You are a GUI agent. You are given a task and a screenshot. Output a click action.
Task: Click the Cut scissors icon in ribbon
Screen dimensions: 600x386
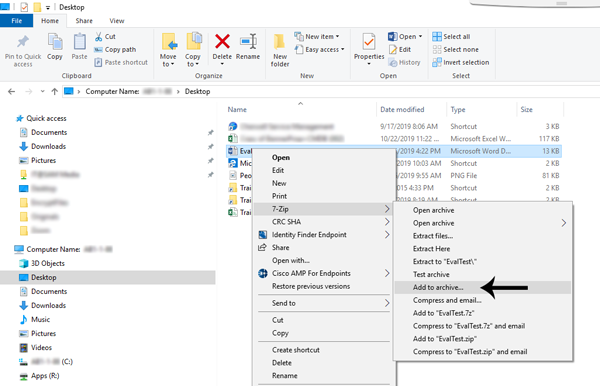(99, 37)
